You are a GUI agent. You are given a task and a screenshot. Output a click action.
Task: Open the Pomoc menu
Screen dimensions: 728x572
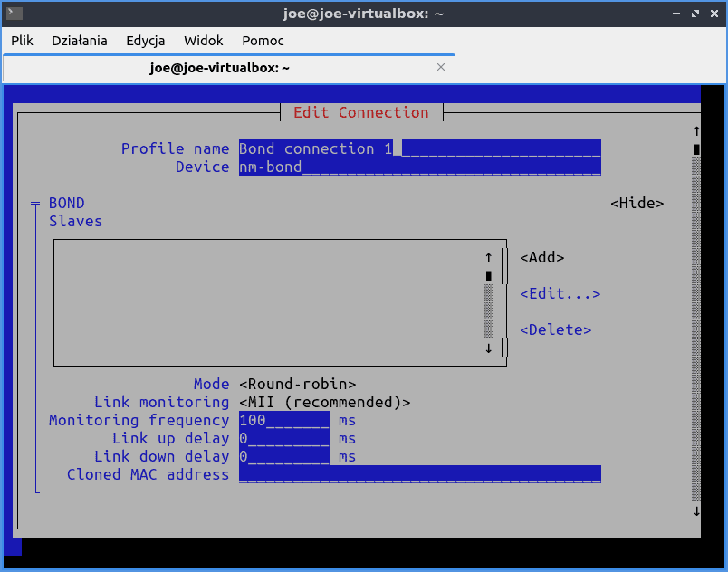pos(262,41)
